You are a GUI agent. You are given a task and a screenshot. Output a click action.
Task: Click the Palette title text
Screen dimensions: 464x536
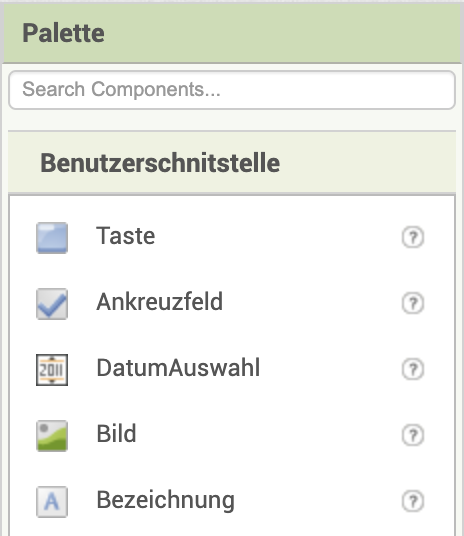click(x=63, y=33)
